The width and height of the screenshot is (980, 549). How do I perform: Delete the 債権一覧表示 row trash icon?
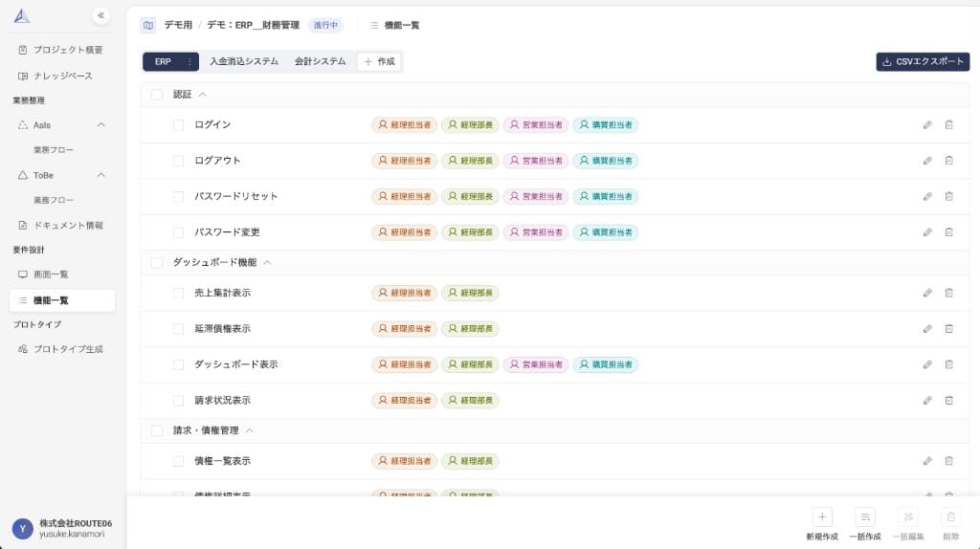click(x=948, y=461)
